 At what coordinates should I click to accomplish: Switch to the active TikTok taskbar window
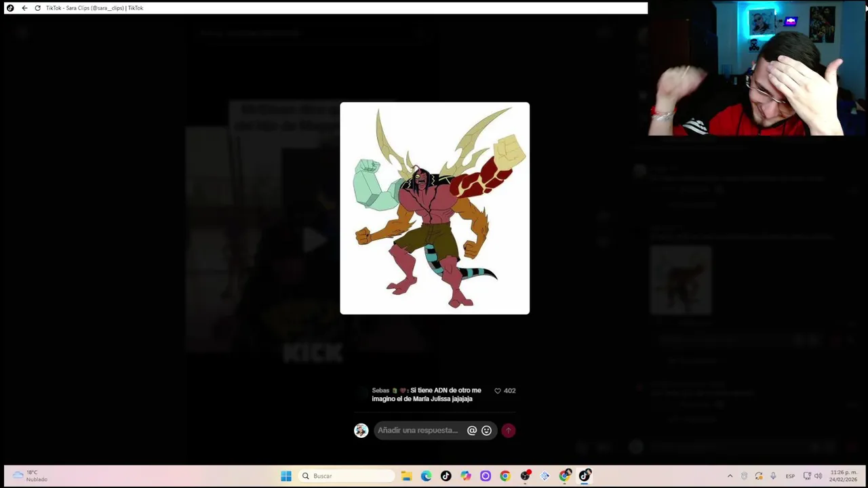pos(585,476)
